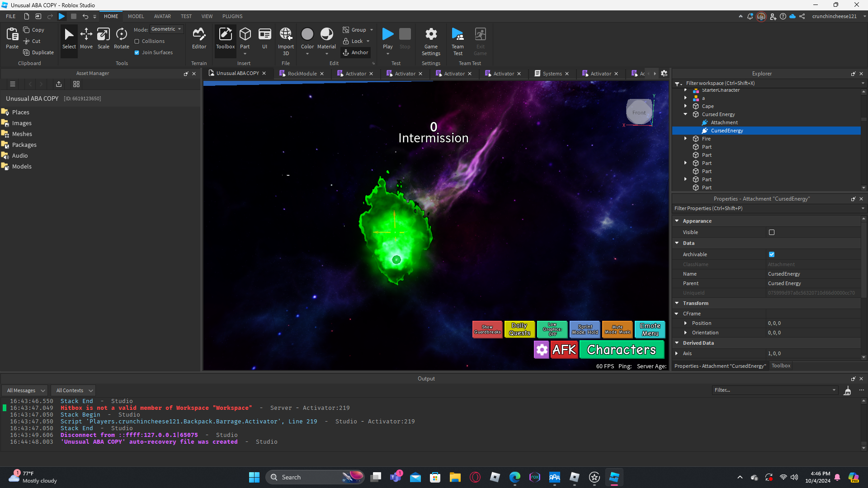Open Roblox Studio in the taskbar
Viewport: 868px width, 488px height.
tap(614, 477)
